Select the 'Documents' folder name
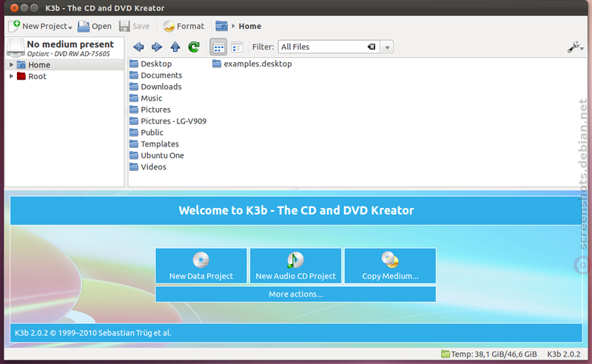This screenshot has height=364, width=592. pos(161,75)
